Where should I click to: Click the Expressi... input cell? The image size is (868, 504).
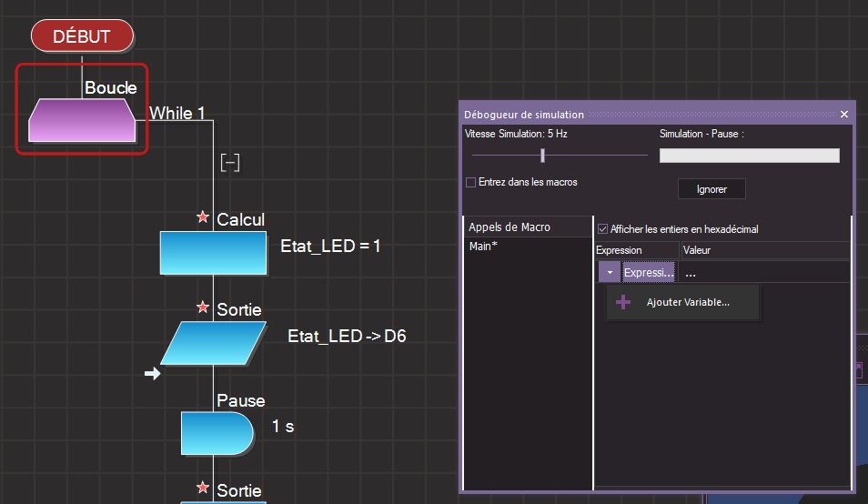pos(649,272)
